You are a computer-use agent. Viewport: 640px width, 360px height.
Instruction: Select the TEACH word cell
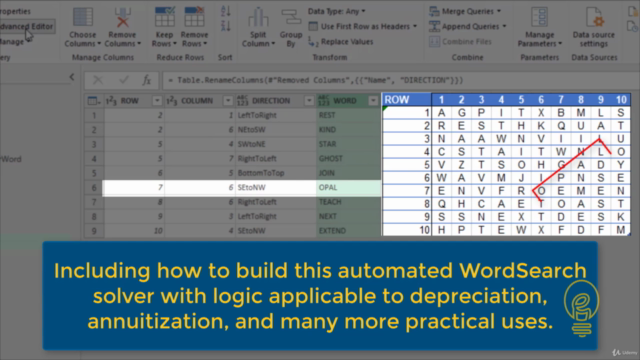click(349, 202)
